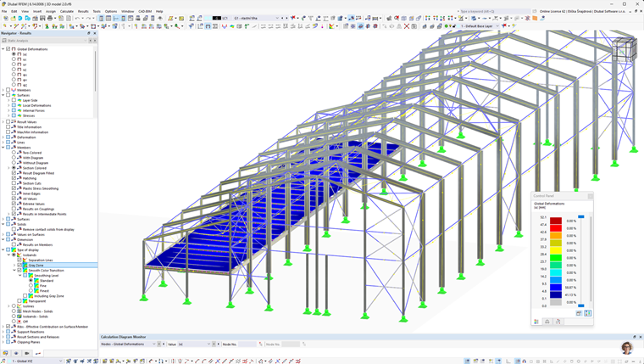Click color scale tab icon in Control Panel
This screenshot has width=644, height=364.
click(536, 322)
